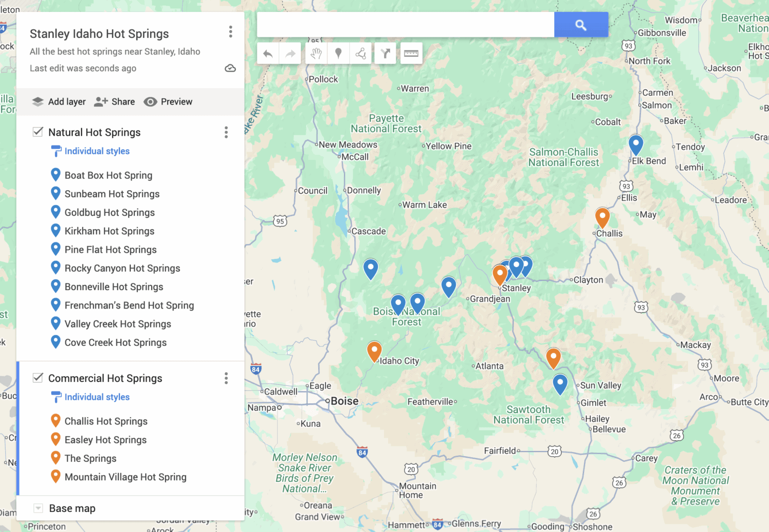Activate the Add directions tool
Image resolution: width=769 pixels, height=532 pixels.
[385, 53]
